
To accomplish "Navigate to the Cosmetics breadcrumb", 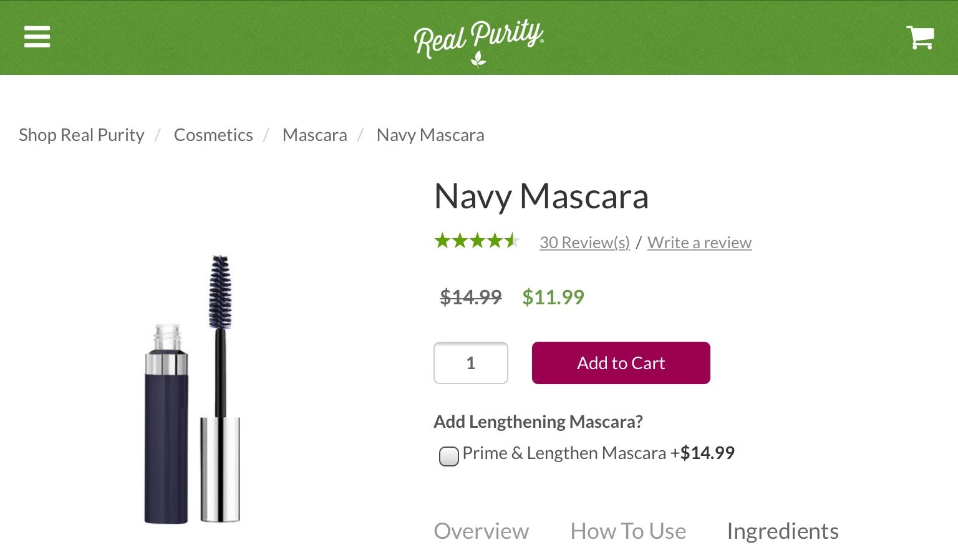I will point(213,135).
